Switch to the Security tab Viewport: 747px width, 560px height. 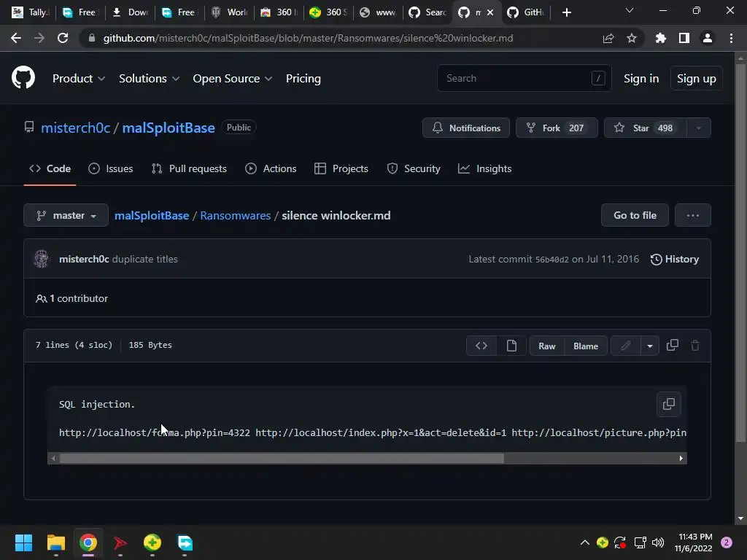click(414, 168)
